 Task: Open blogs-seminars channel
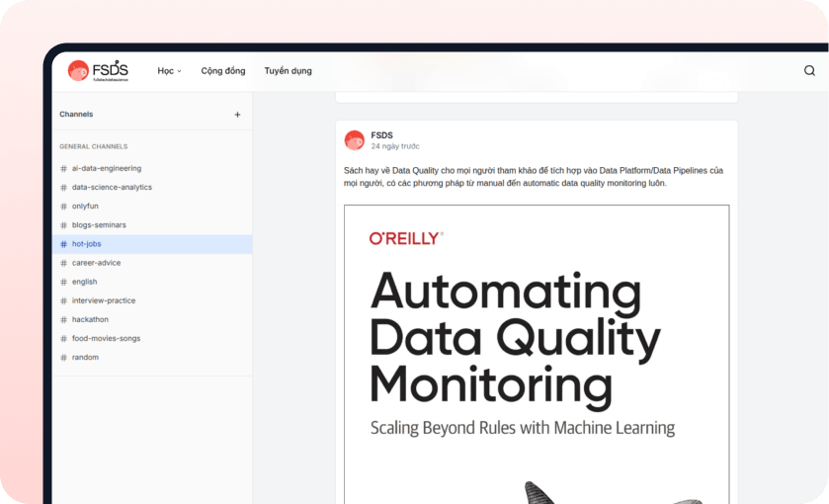point(99,225)
